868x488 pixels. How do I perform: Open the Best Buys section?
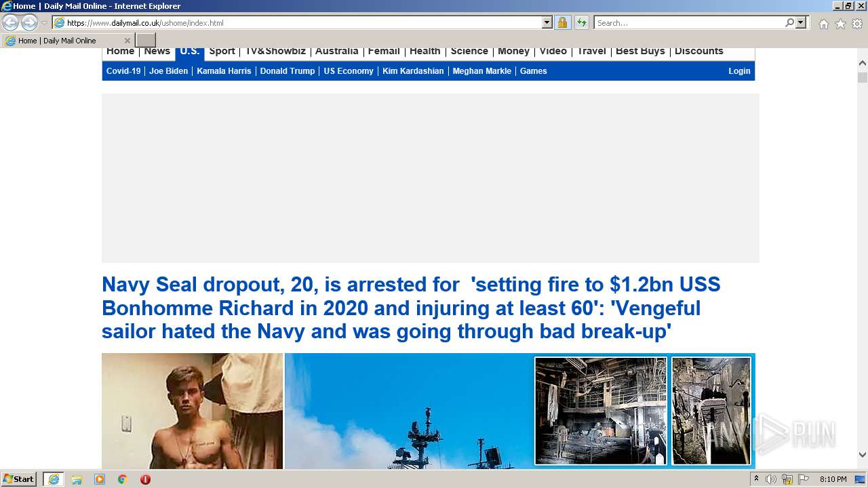click(x=640, y=52)
